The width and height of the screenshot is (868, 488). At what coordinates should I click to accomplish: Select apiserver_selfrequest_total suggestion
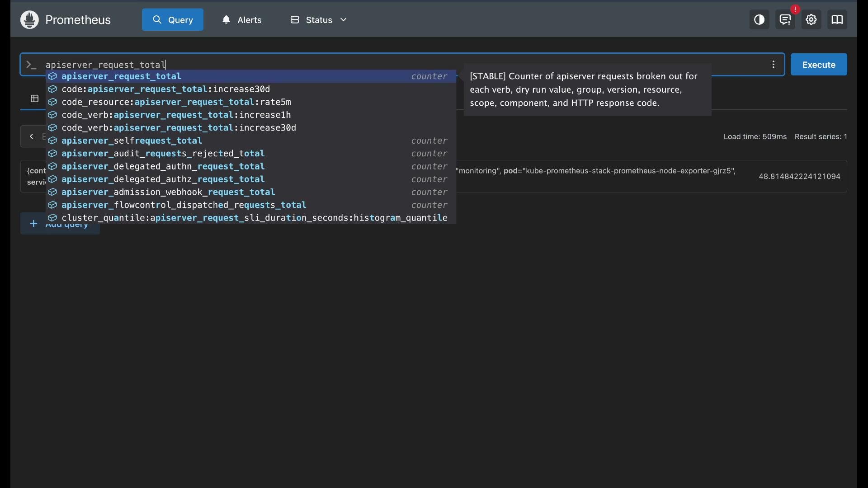[251, 141]
